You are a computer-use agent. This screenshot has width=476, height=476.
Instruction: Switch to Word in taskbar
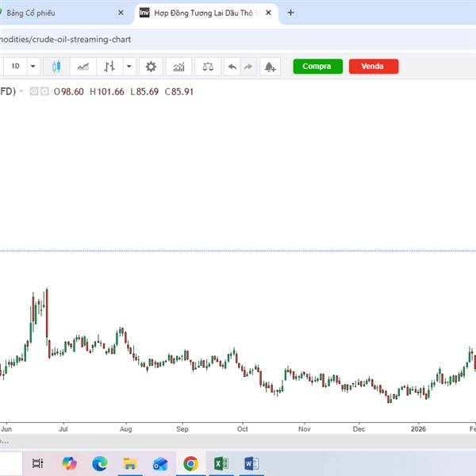[x=251, y=463]
